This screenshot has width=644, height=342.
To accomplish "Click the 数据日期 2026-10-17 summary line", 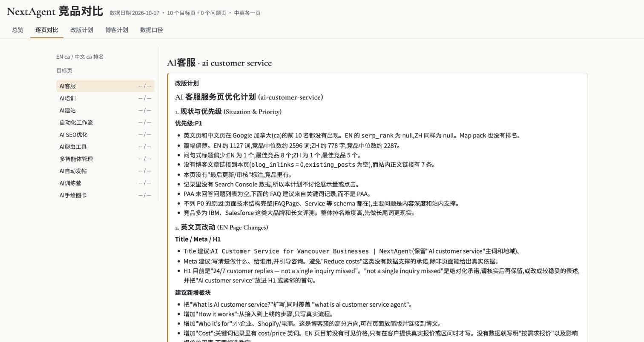I will (x=185, y=13).
